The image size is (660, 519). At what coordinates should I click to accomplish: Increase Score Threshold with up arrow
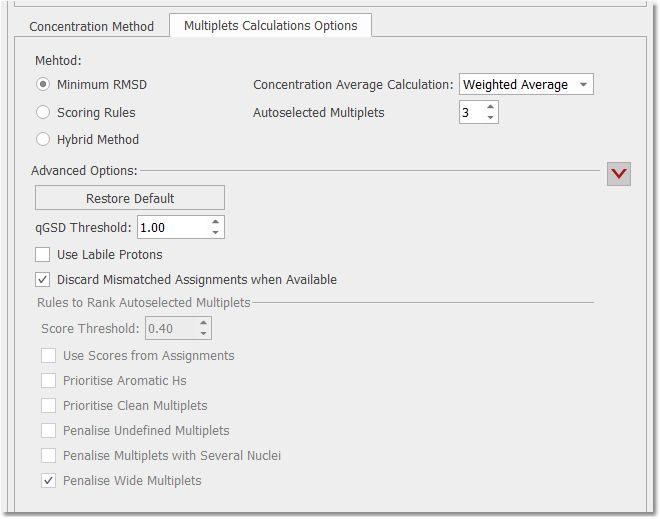[x=203, y=323]
